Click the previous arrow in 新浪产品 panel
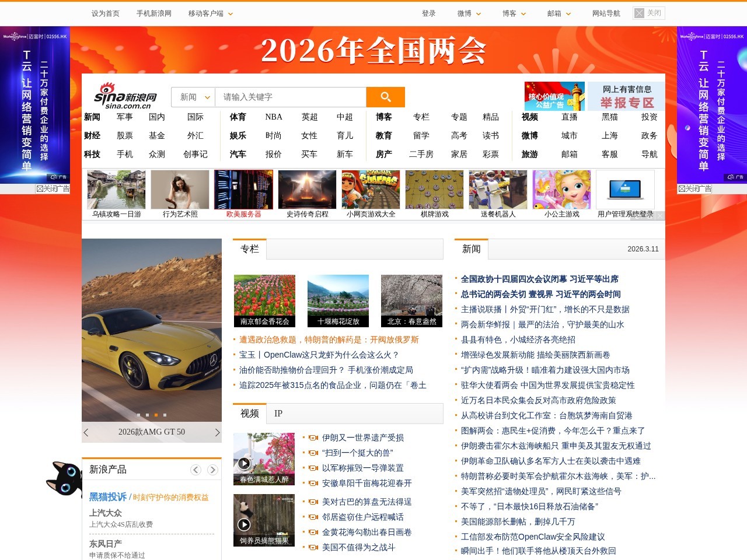Image resolution: width=747 pixels, height=560 pixels. pos(196,470)
